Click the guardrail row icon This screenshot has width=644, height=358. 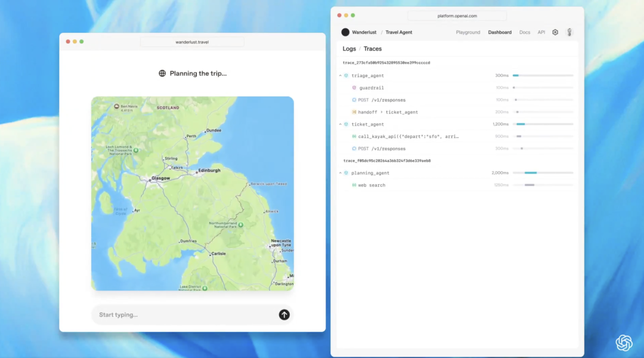point(354,88)
